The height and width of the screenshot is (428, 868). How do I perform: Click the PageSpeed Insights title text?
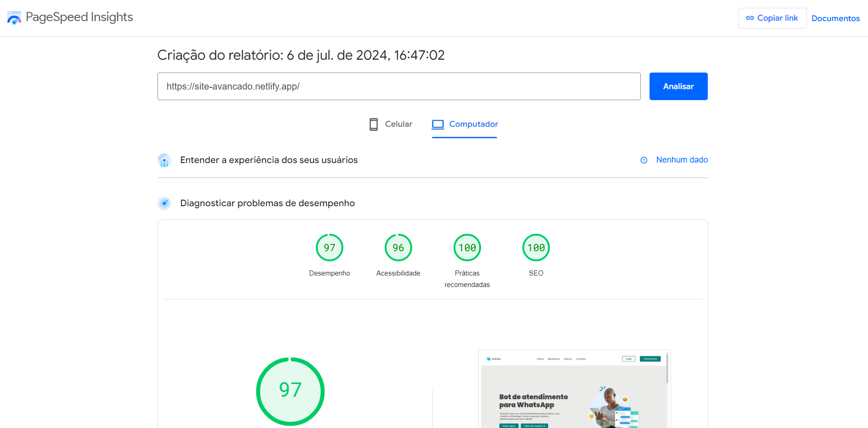pyautogui.click(x=79, y=17)
